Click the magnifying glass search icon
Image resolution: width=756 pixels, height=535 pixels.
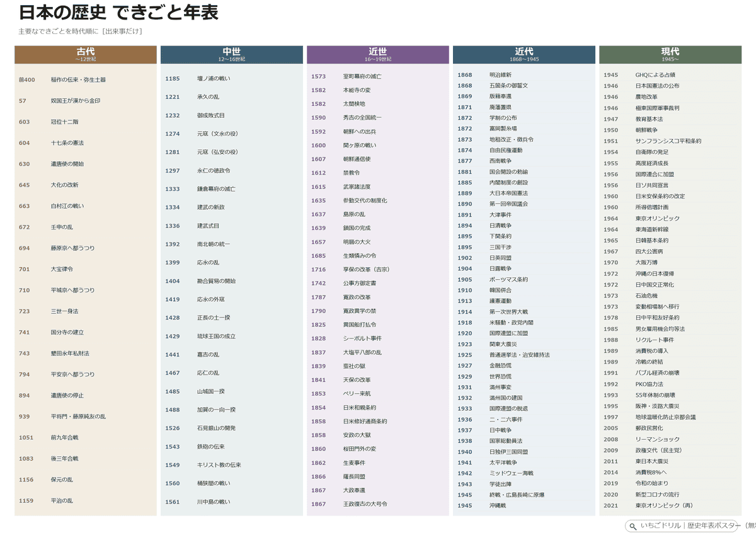click(x=632, y=526)
